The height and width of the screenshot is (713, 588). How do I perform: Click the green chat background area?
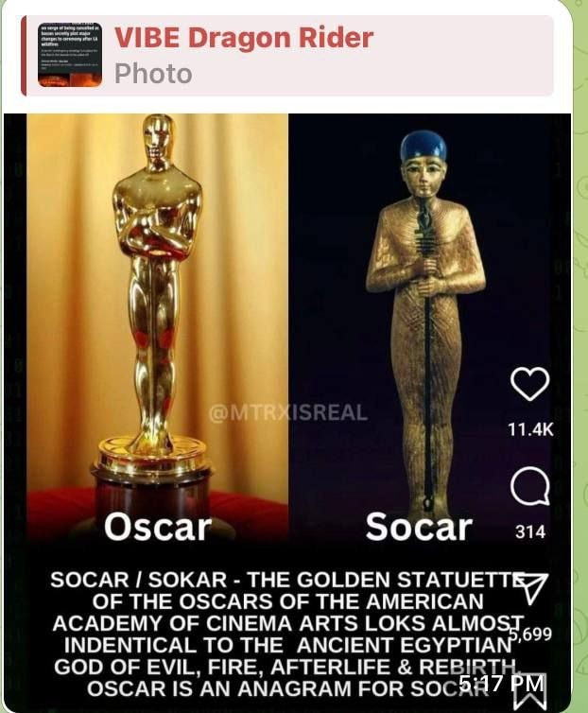click(580, 319)
